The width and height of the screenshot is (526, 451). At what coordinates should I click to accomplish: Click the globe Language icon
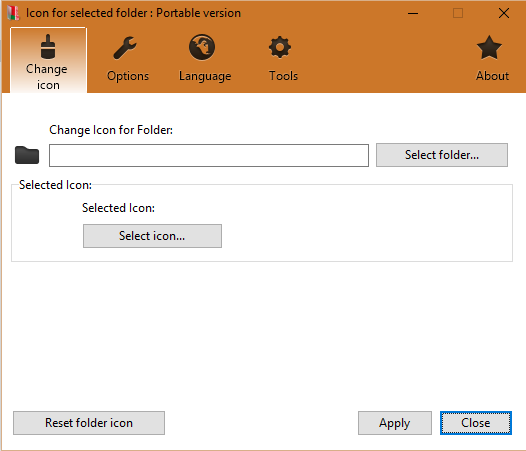[202, 47]
